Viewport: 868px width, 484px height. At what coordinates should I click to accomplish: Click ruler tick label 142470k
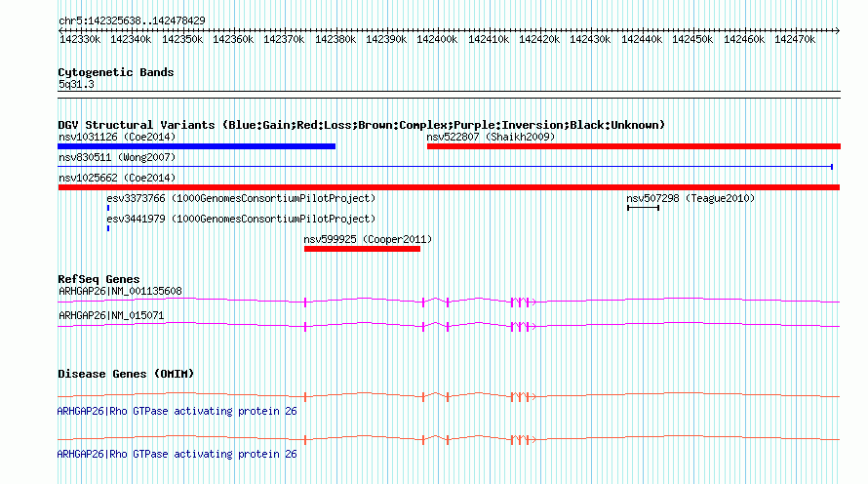[x=795, y=39]
